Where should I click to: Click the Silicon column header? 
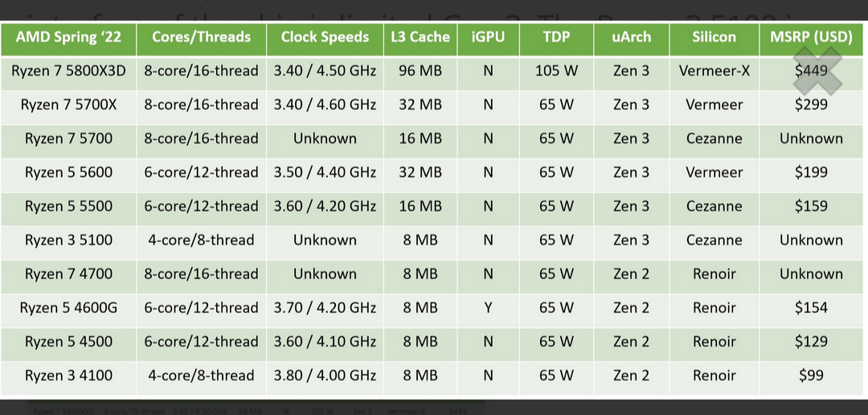714,37
